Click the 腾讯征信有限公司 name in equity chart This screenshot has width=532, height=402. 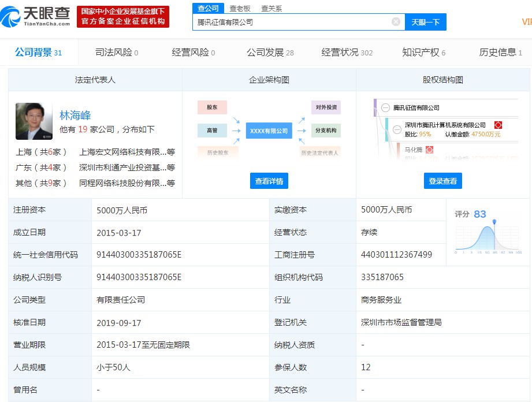(x=416, y=108)
